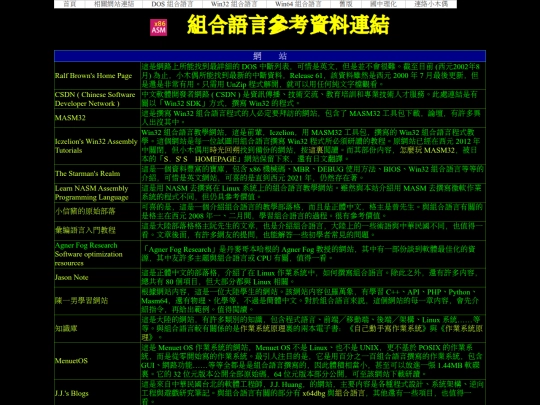
Task: Click the 組合語言參考資料連結 page title
Action: [288, 24]
